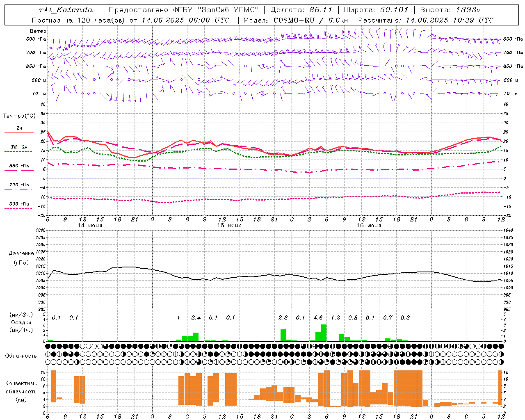Click the '16 июня' date label
Screen dimensions: 525x420
click(368, 225)
